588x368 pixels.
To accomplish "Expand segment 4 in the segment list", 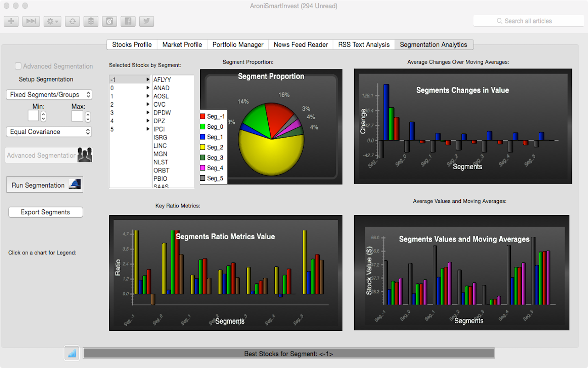I will pyautogui.click(x=148, y=121).
